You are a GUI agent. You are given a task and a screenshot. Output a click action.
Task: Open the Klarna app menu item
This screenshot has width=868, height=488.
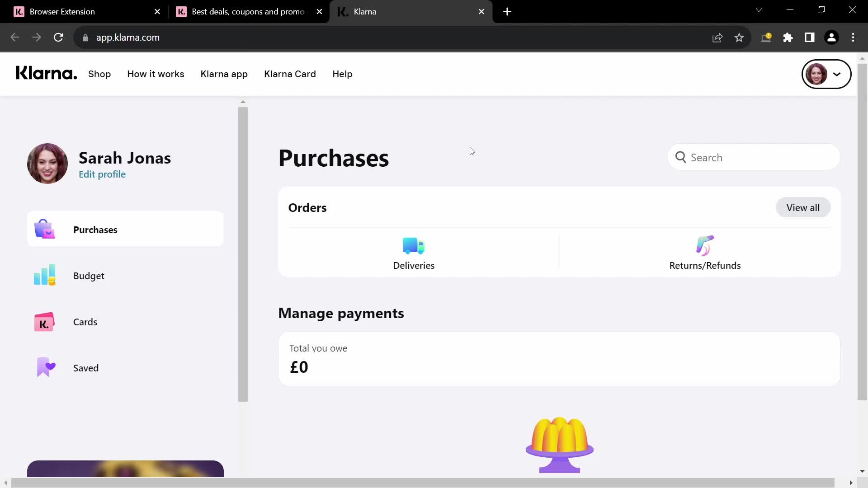[224, 74]
